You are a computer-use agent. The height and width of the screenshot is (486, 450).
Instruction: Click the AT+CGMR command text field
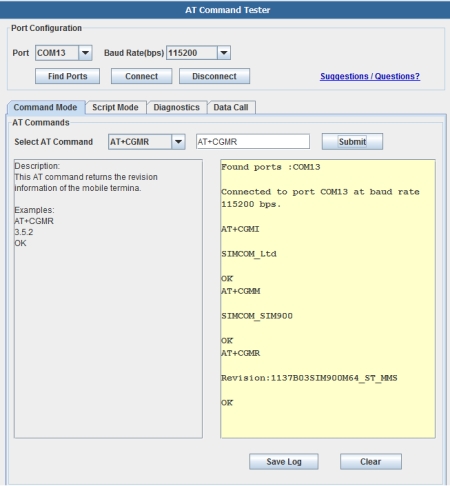coord(253,142)
